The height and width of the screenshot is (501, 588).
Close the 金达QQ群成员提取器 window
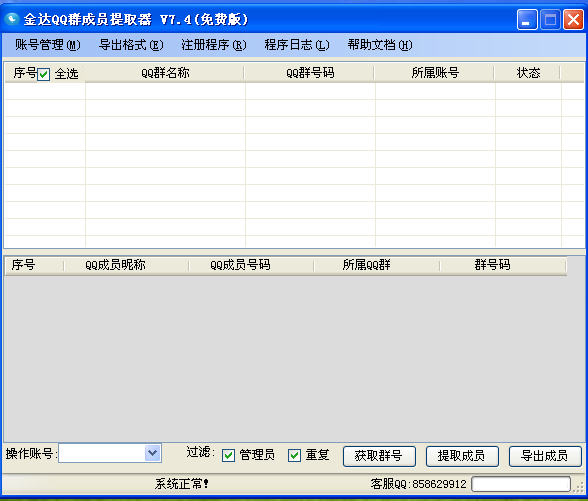coord(573,19)
